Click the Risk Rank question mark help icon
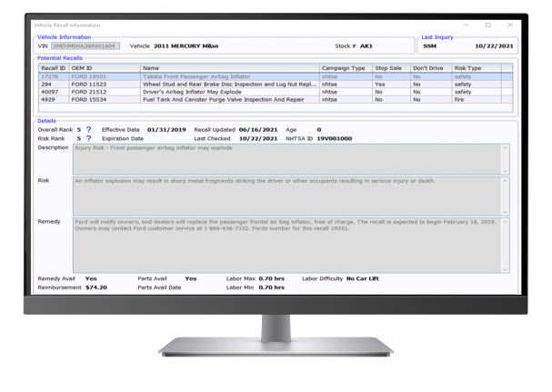 [x=89, y=138]
